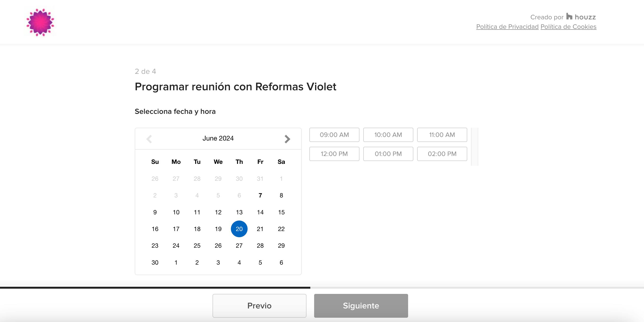Screen dimensions: 644x322
Task: Go to next month with right chevron
Action: (x=287, y=139)
